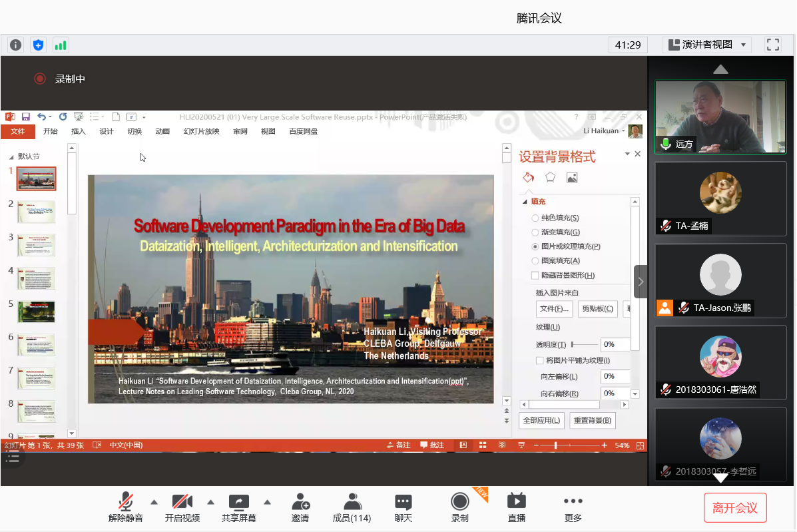Open the members list icon

[x=352, y=501]
